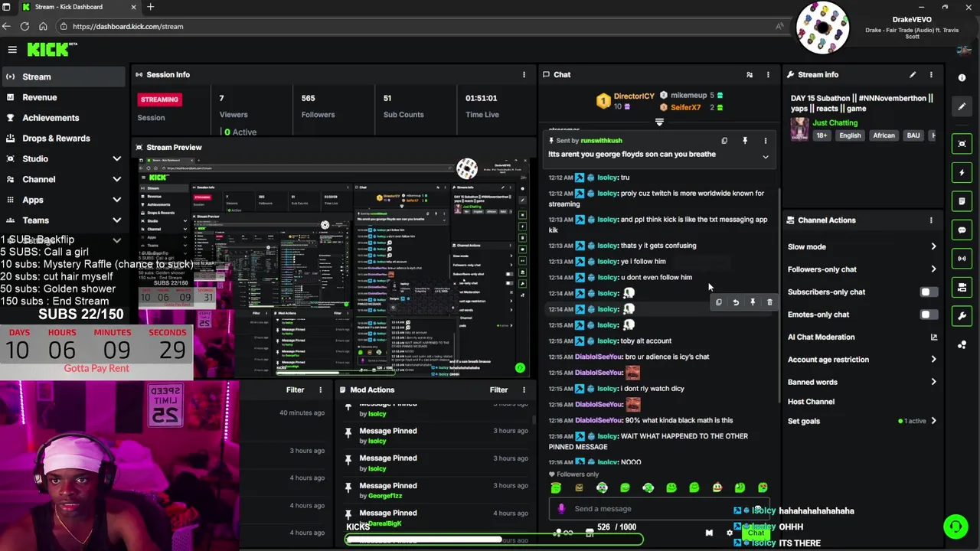Open pinned message three-dot menu
Image resolution: width=980 pixels, height=551 pixels.
click(x=765, y=141)
